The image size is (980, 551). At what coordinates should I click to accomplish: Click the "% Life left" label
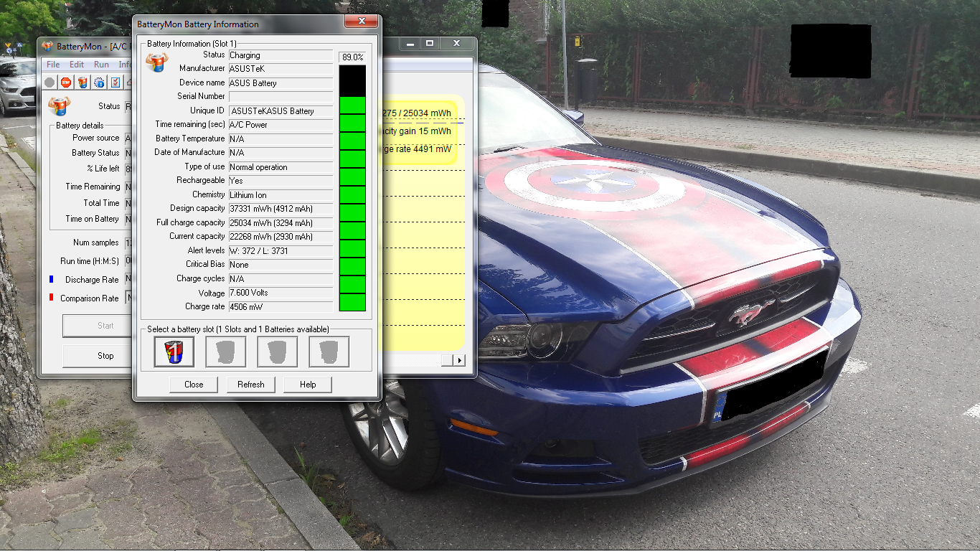tap(103, 169)
